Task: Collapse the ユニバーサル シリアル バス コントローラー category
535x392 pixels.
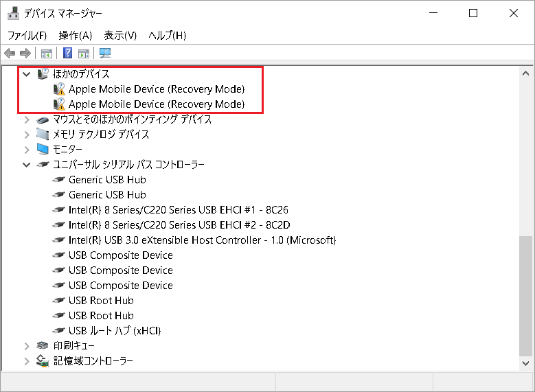Action: coord(27,165)
